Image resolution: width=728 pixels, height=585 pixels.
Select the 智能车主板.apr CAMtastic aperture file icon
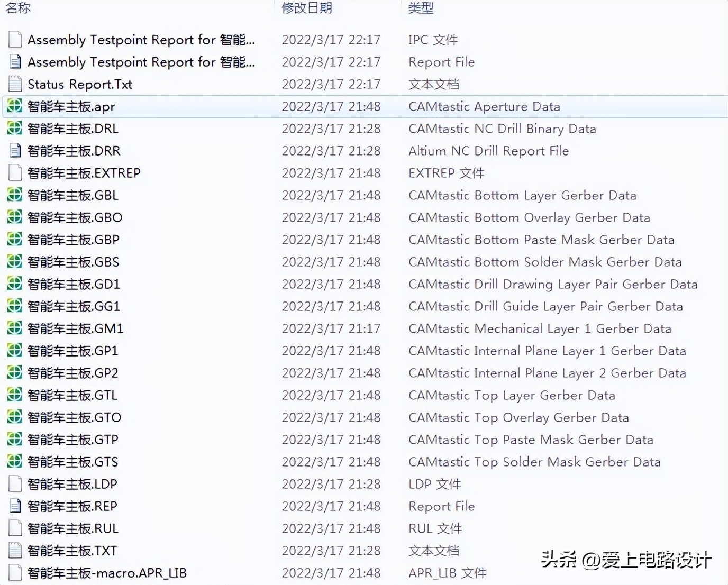pyautogui.click(x=15, y=106)
